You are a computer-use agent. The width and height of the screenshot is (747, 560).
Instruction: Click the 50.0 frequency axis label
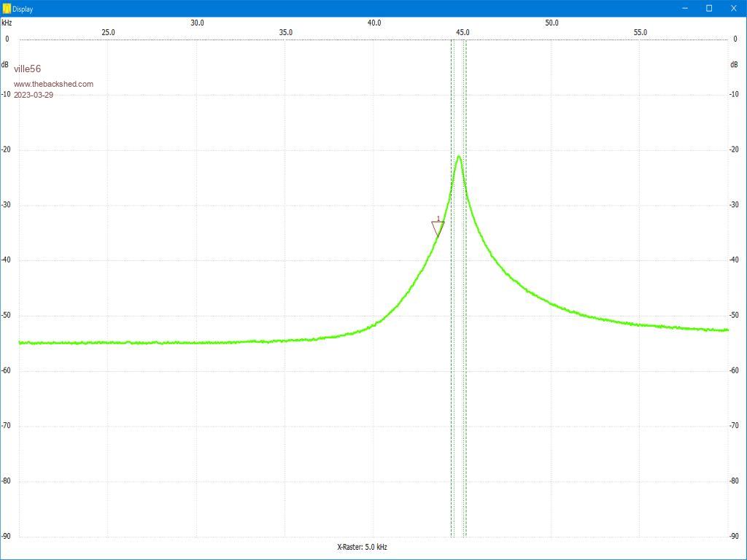(x=551, y=23)
